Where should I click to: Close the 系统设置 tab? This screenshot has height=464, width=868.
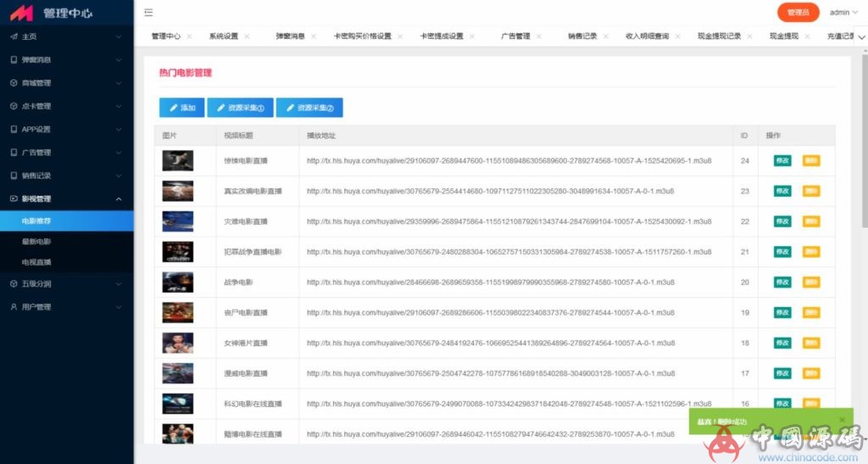point(247,36)
